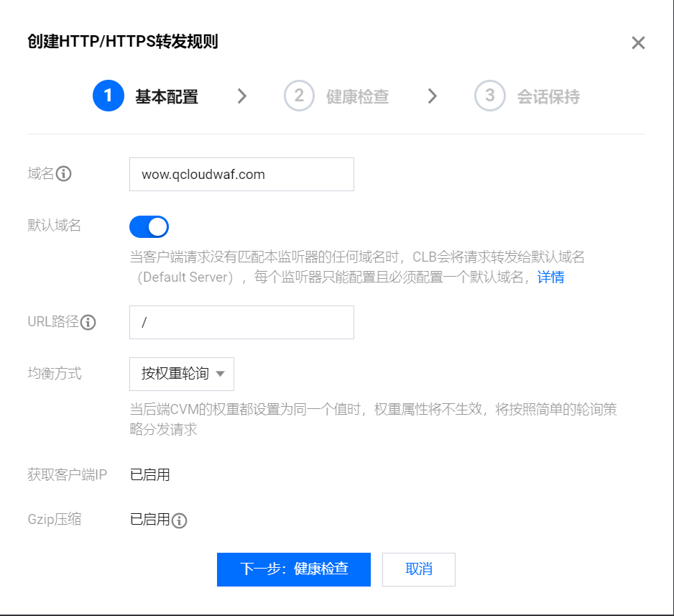Click the step 3 circle icon
Image resolution: width=674 pixels, height=616 pixels.
point(489,96)
